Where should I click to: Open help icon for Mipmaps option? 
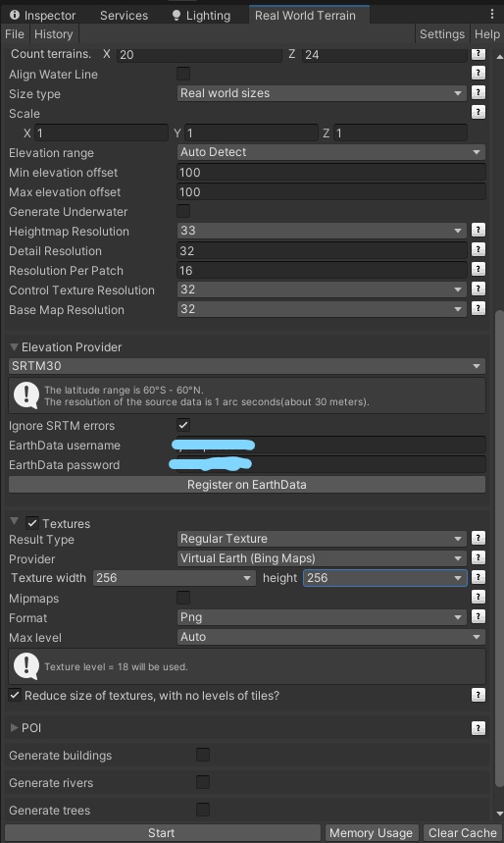[x=478, y=597]
